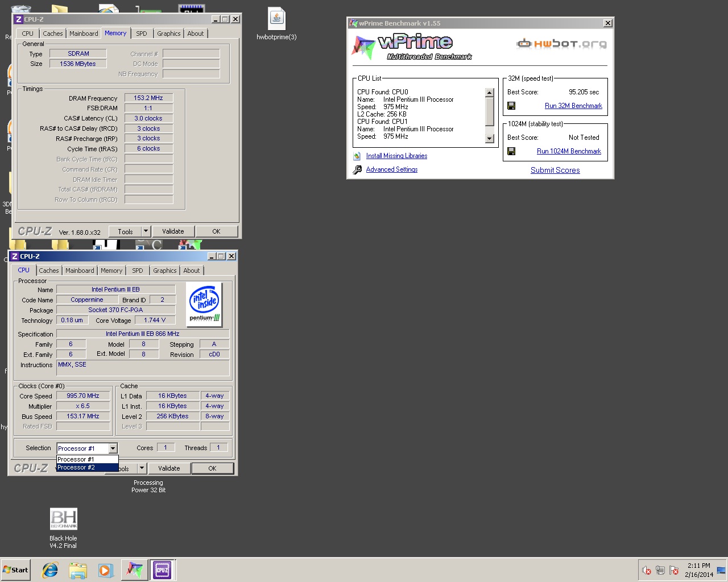
Task: Click Run 32M Benchmark link
Action: click(x=573, y=106)
